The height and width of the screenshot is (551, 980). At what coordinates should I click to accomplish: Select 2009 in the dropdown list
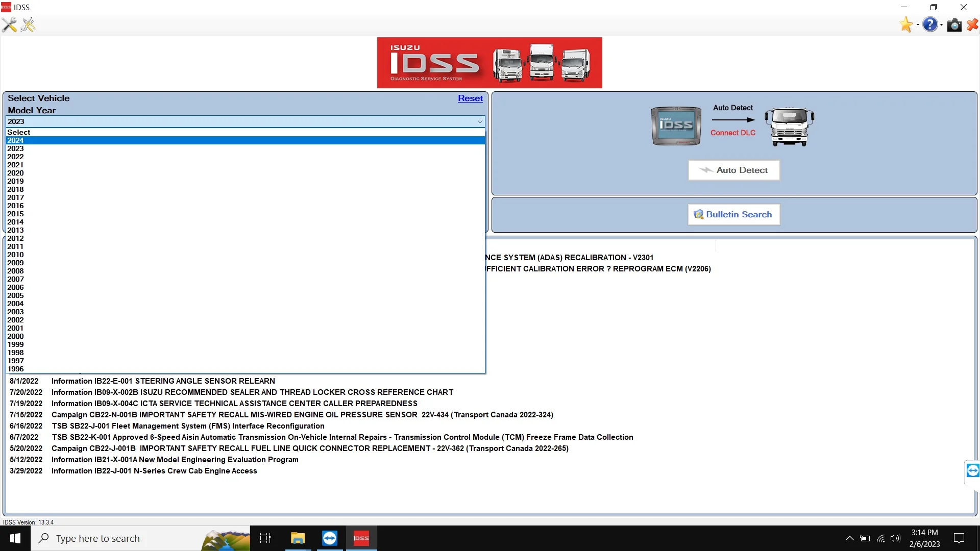tap(245, 263)
